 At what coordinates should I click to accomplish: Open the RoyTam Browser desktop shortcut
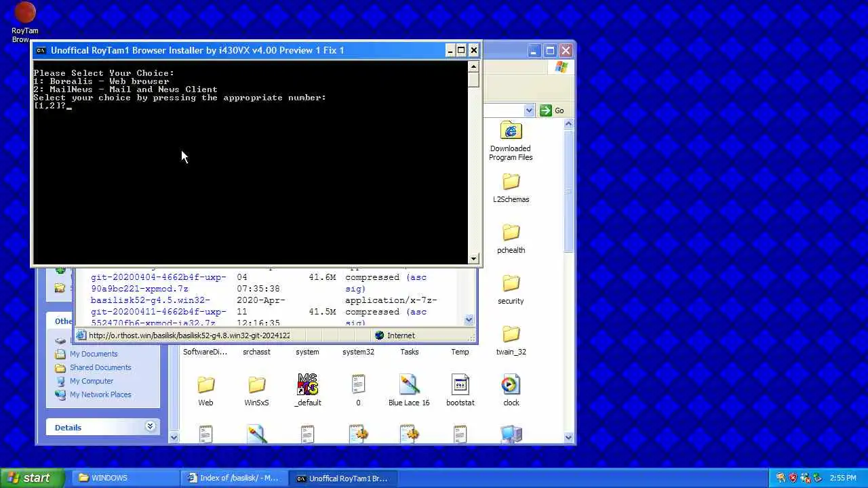tap(25, 22)
